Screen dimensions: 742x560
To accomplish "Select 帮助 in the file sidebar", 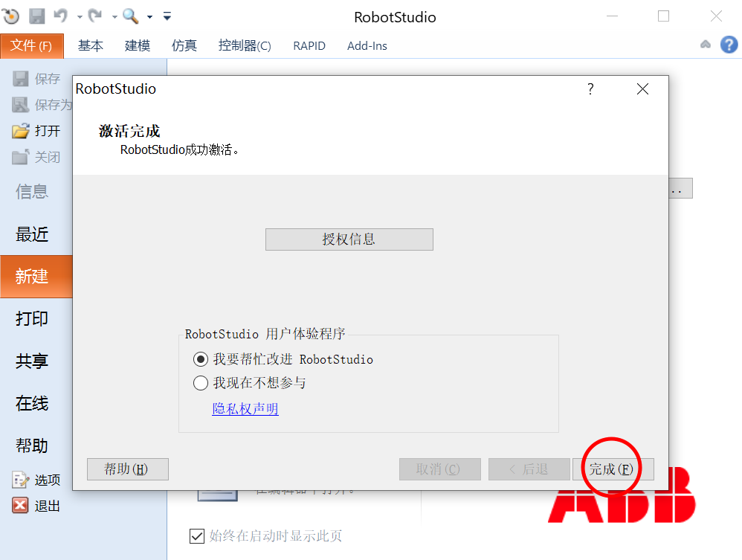I will [x=32, y=445].
